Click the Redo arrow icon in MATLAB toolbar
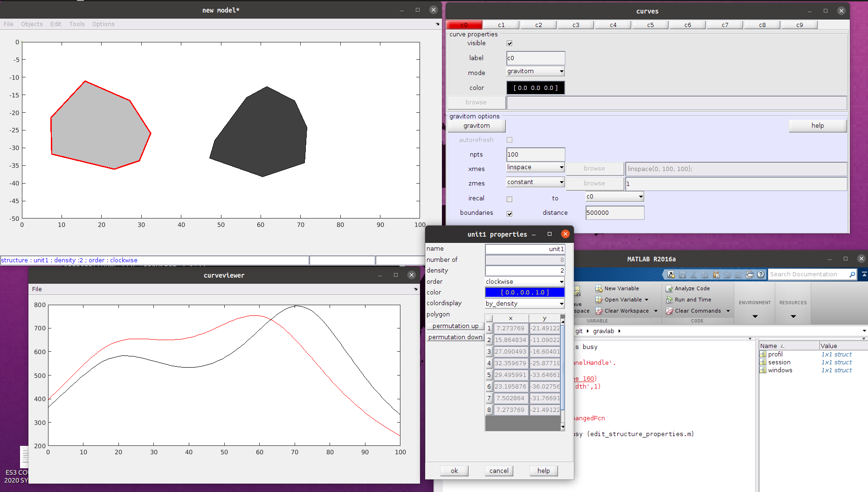 tap(738, 275)
